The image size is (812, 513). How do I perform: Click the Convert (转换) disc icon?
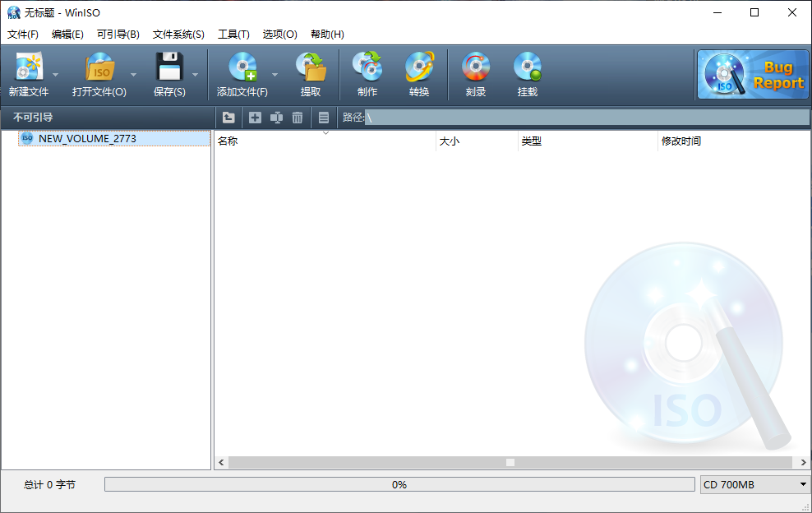[x=419, y=67]
